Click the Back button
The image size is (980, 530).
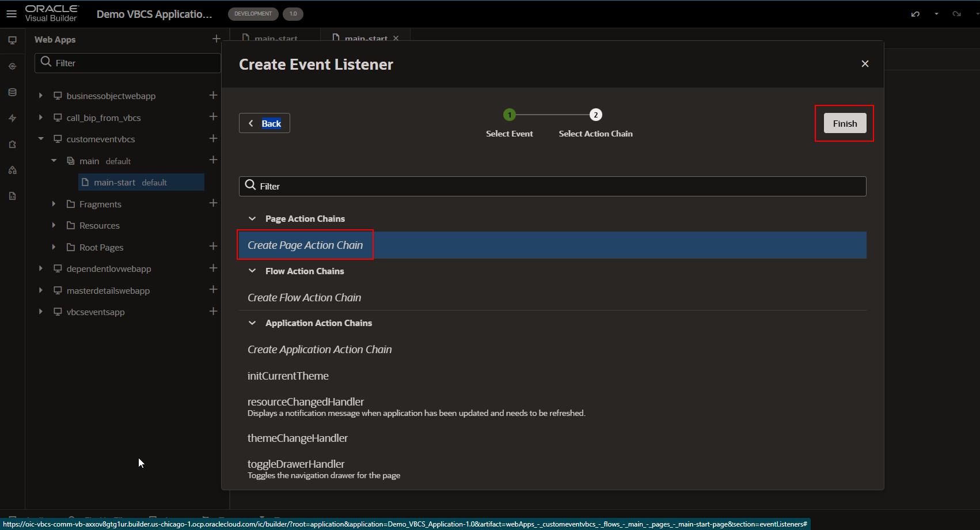264,123
